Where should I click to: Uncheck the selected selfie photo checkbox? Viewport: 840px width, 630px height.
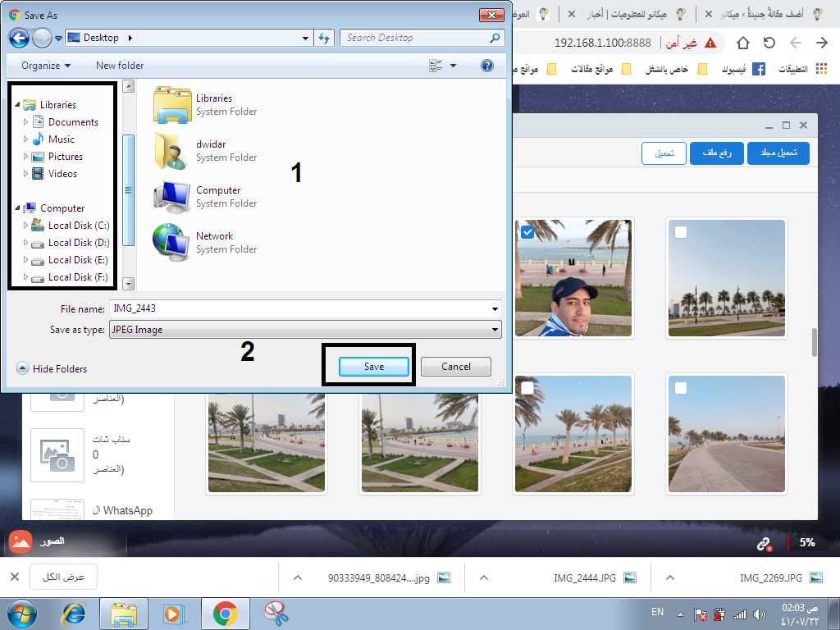pyautogui.click(x=527, y=233)
